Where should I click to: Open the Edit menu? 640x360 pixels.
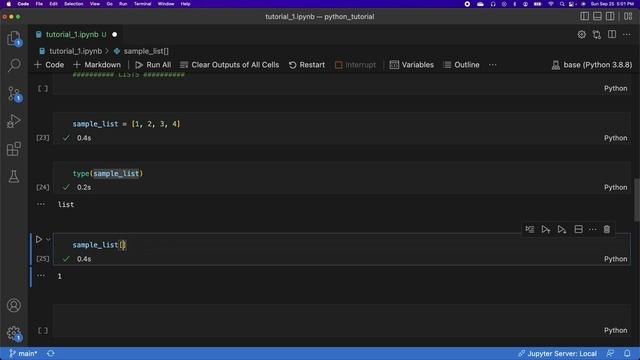pyautogui.click(x=53, y=4)
